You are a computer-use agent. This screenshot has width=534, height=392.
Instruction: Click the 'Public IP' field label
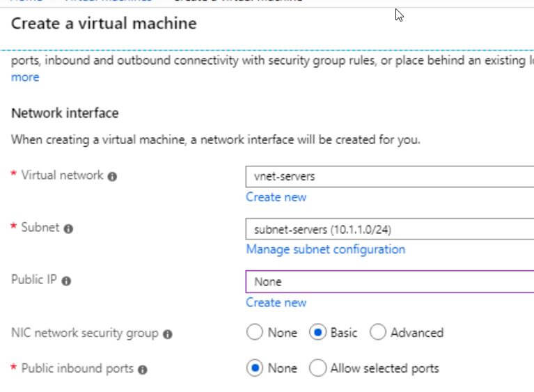(x=34, y=279)
